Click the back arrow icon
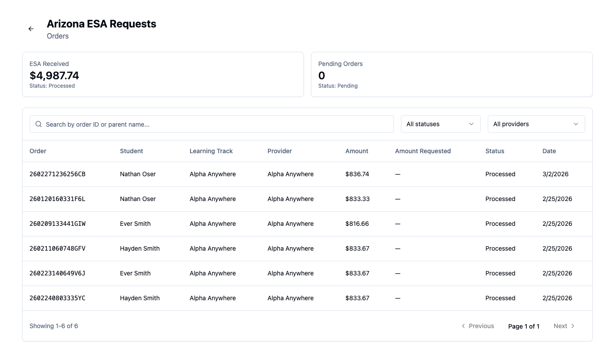This screenshot has width=614, height=364. click(31, 29)
